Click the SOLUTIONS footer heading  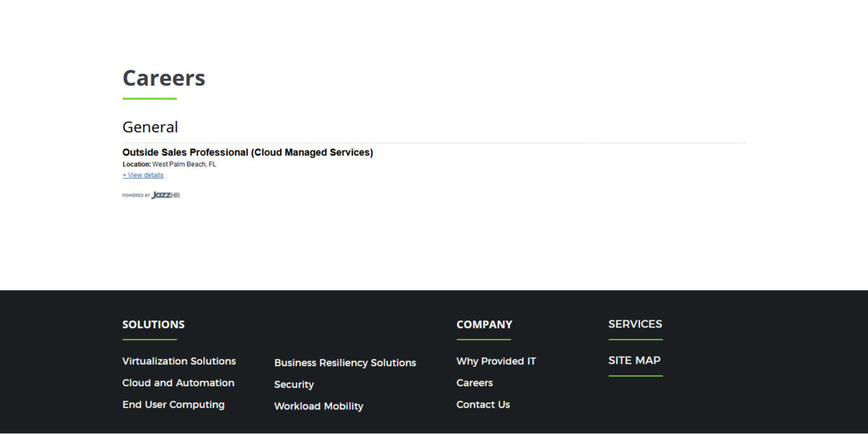click(153, 325)
